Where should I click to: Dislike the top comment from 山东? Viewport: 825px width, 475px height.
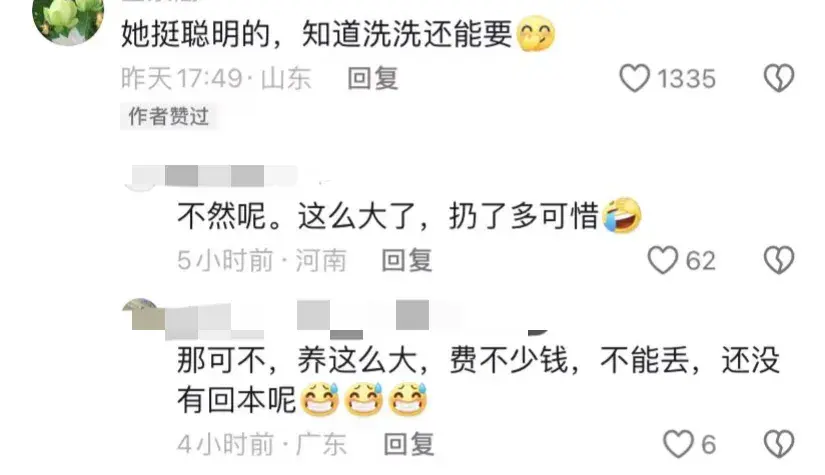click(x=779, y=78)
